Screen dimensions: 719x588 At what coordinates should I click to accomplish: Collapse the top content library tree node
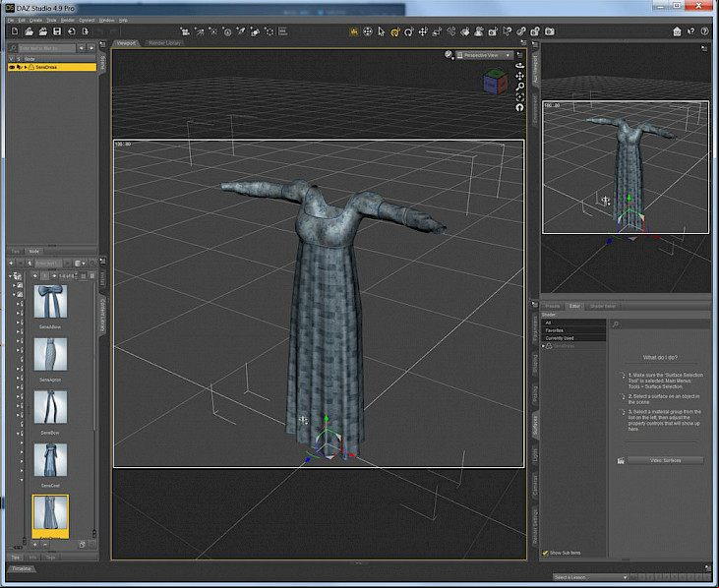point(11,276)
